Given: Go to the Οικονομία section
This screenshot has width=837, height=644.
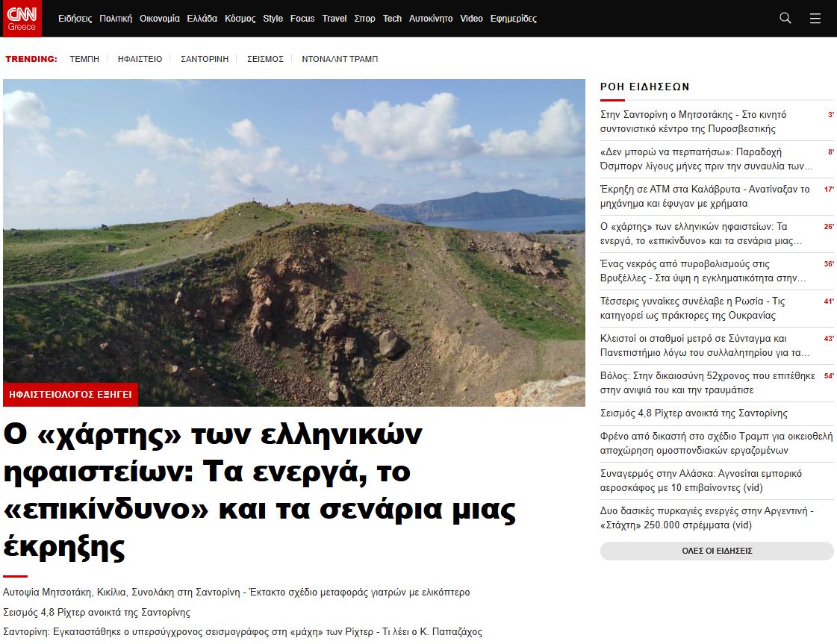Looking at the screenshot, I should [x=160, y=19].
